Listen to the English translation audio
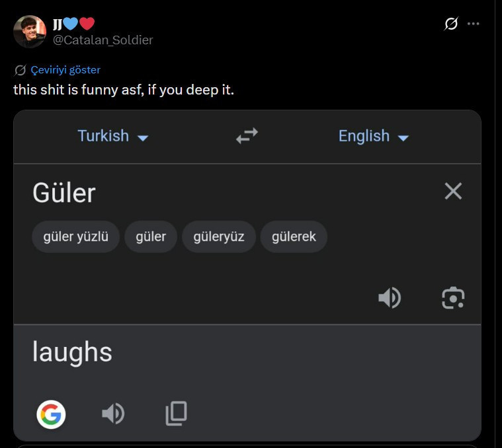 (x=113, y=414)
